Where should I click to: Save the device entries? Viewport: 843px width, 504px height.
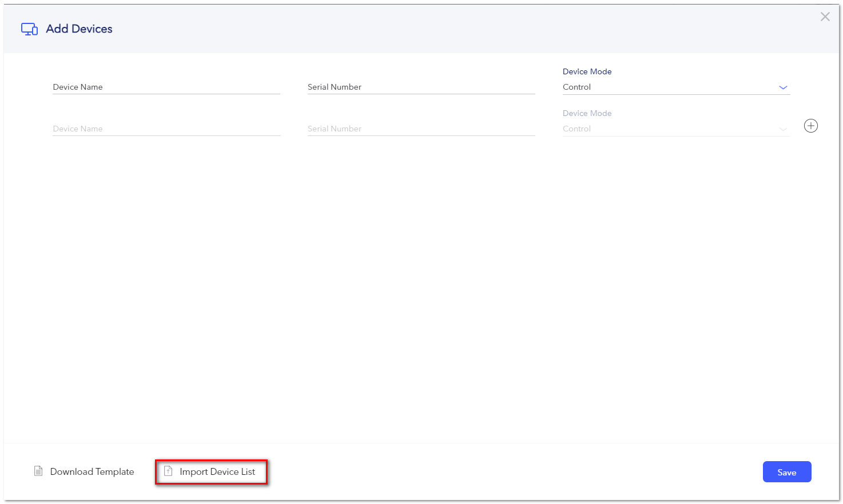pos(786,472)
